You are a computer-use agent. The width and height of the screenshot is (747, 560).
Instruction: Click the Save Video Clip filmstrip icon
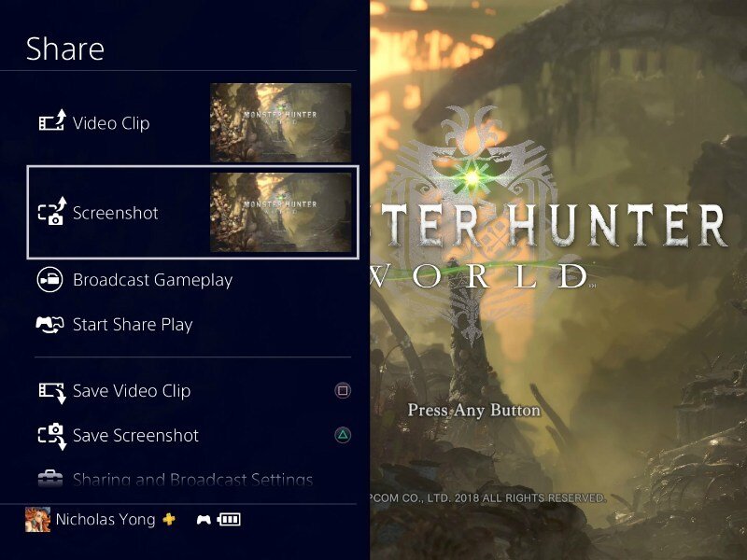(52, 392)
